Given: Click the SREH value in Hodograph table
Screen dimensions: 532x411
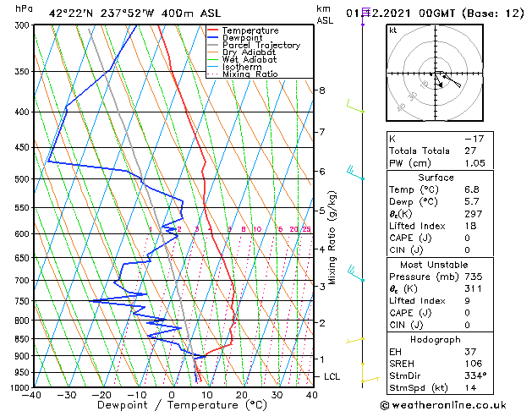Looking at the screenshot, I should [x=474, y=364].
